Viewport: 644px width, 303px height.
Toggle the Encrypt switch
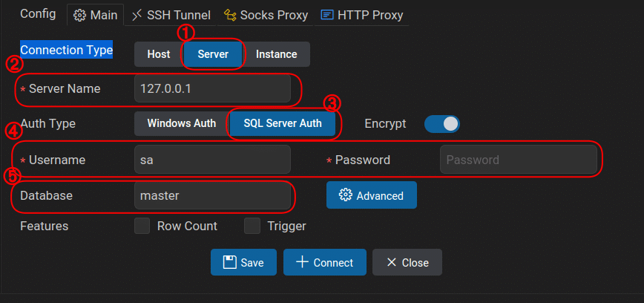point(442,124)
